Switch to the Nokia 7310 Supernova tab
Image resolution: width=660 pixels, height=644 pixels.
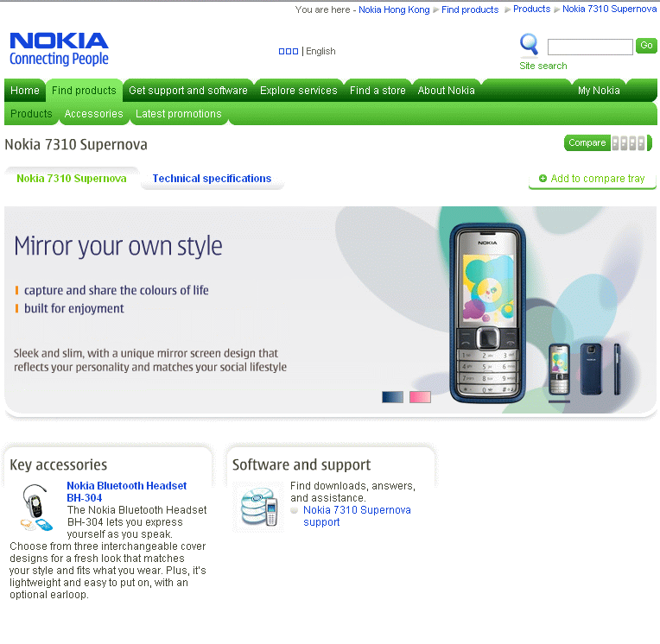[x=72, y=179]
